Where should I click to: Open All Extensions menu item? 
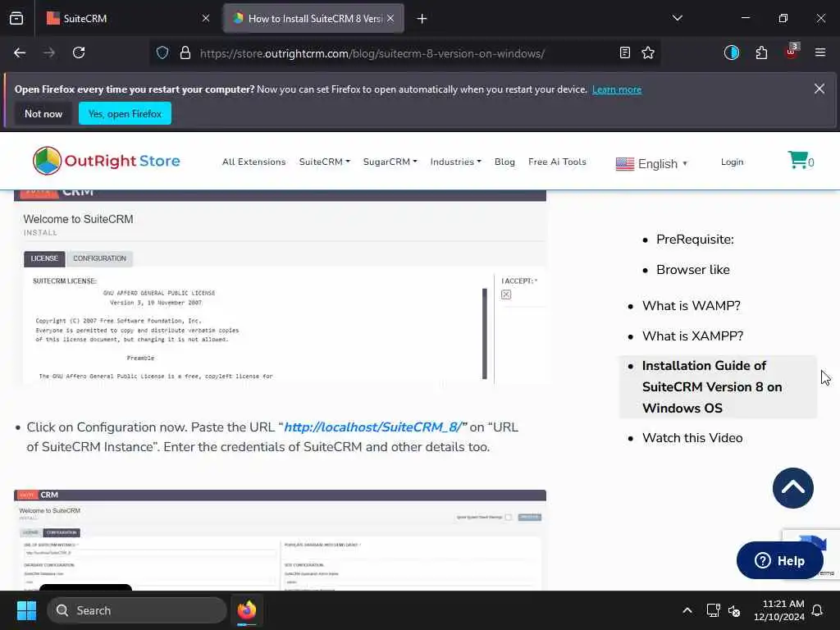click(254, 162)
